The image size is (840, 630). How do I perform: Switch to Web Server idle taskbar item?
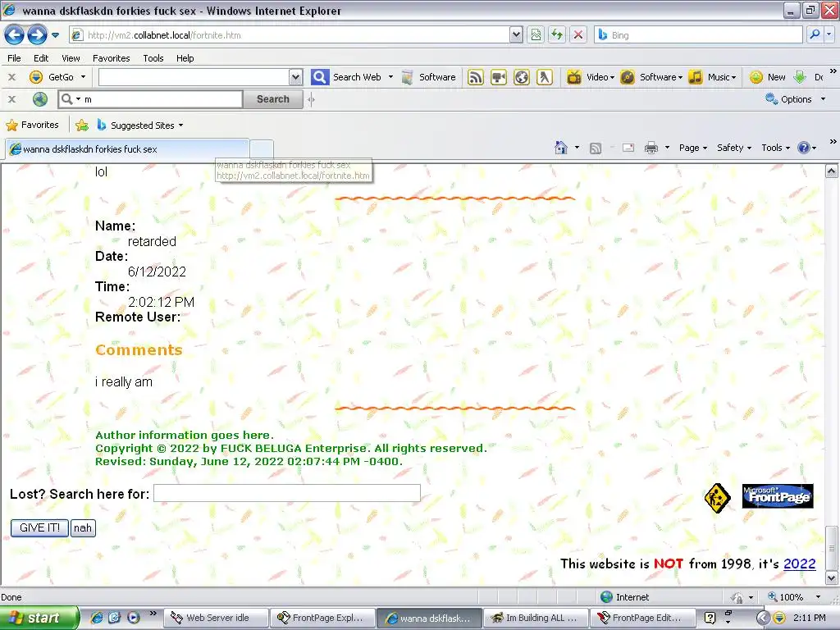(x=216, y=618)
